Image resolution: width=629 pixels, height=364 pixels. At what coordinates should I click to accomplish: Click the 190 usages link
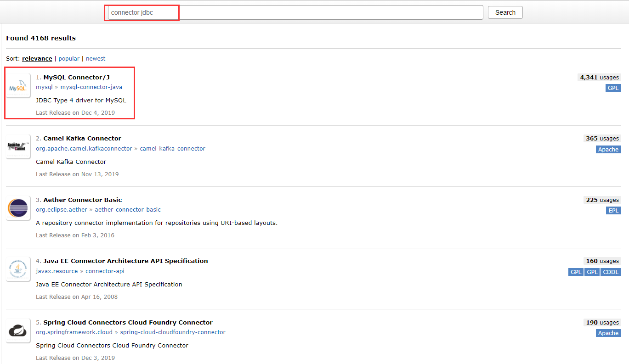(602, 323)
